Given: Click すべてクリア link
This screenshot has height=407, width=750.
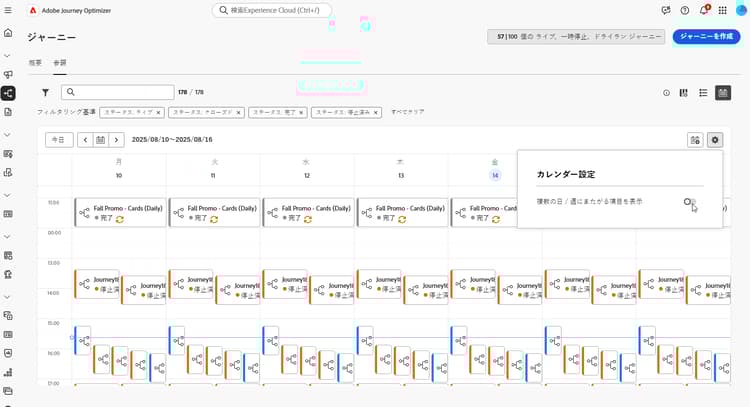Looking at the screenshot, I should (x=408, y=112).
